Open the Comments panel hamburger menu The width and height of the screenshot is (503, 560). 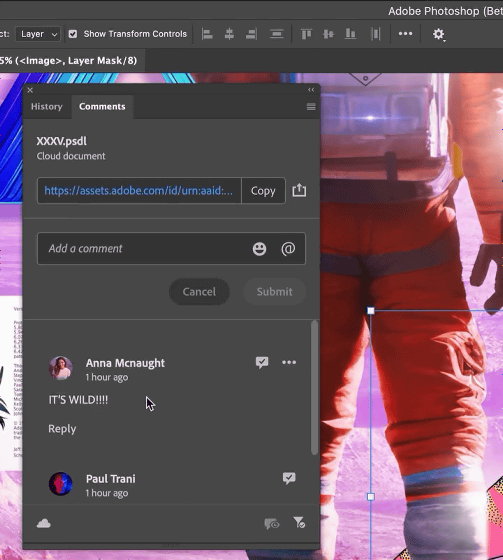coord(311,106)
